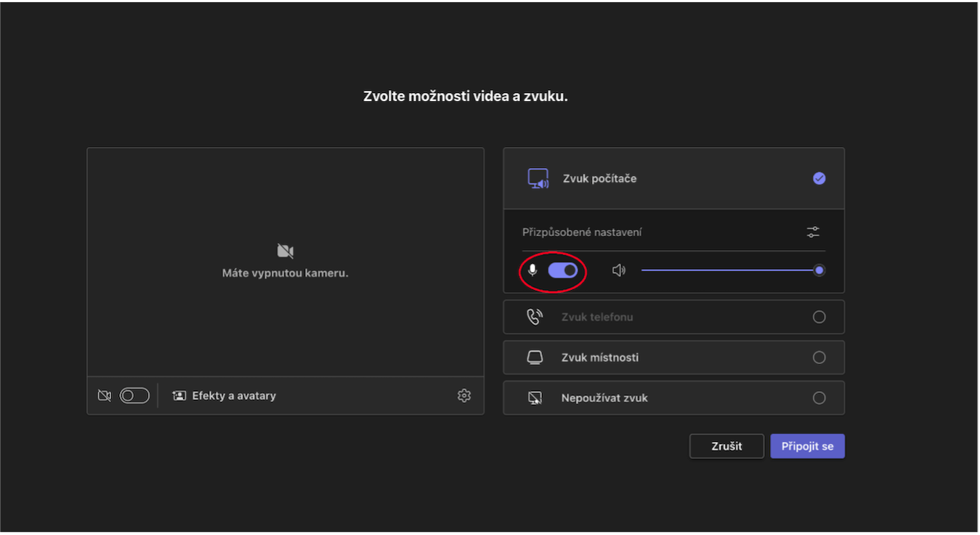This screenshot has height=535, width=980.
Task: Click the computer audio monitor icon
Action: click(538, 178)
